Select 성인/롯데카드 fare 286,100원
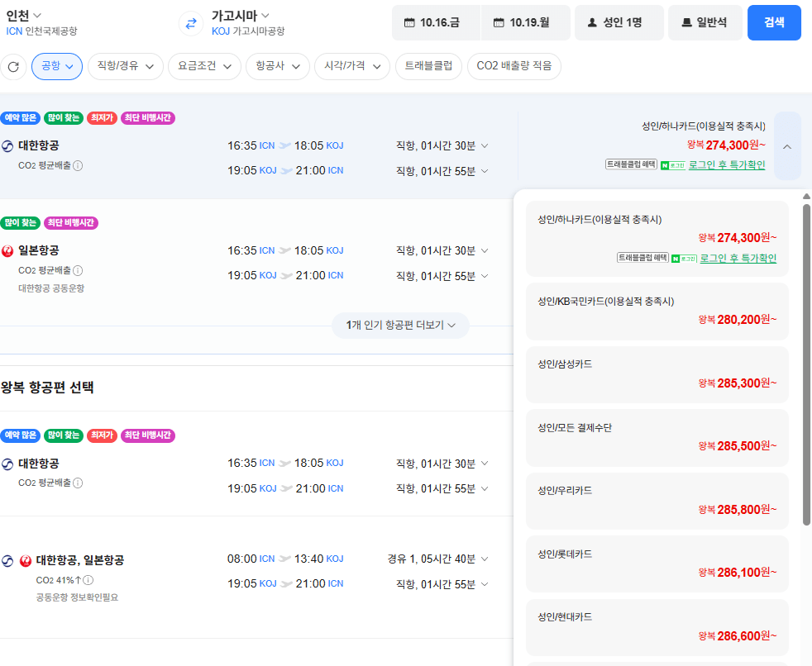The width and height of the screenshot is (812, 666). tap(657, 564)
